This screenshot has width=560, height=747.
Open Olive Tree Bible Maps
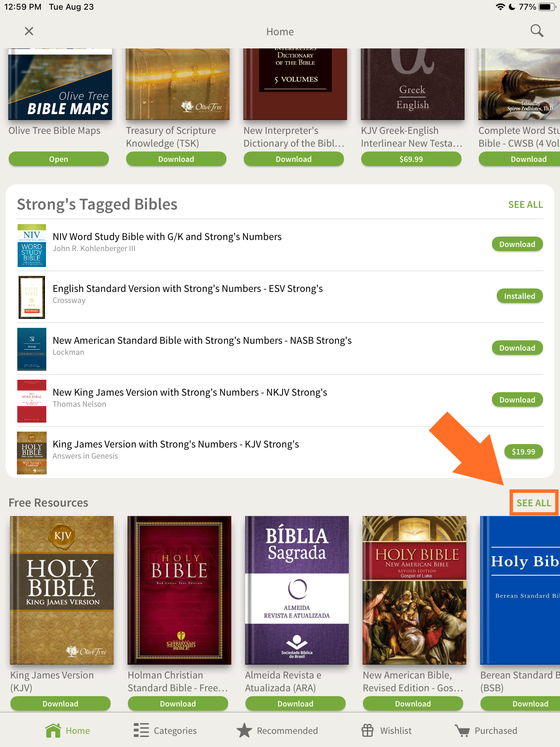tap(59, 159)
